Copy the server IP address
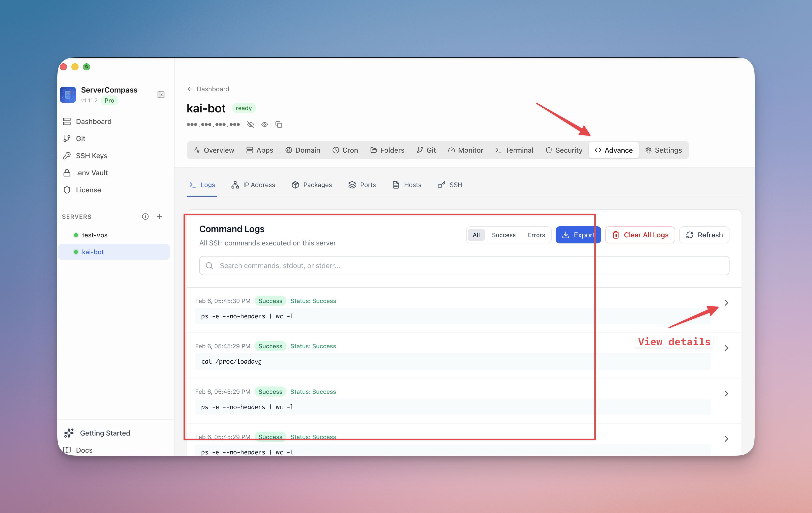The height and width of the screenshot is (513, 812). 278,124
